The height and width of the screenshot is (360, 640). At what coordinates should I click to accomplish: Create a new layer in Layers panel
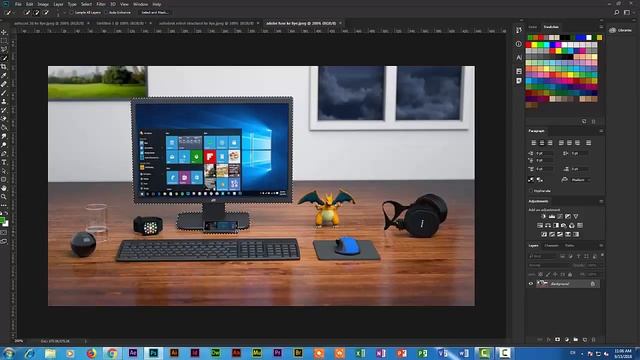[x=584, y=340]
